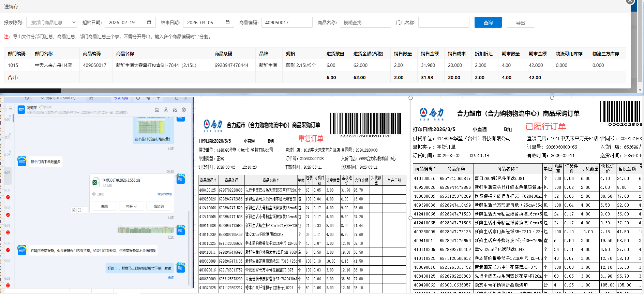Click the blue 查询 query button

488,23
